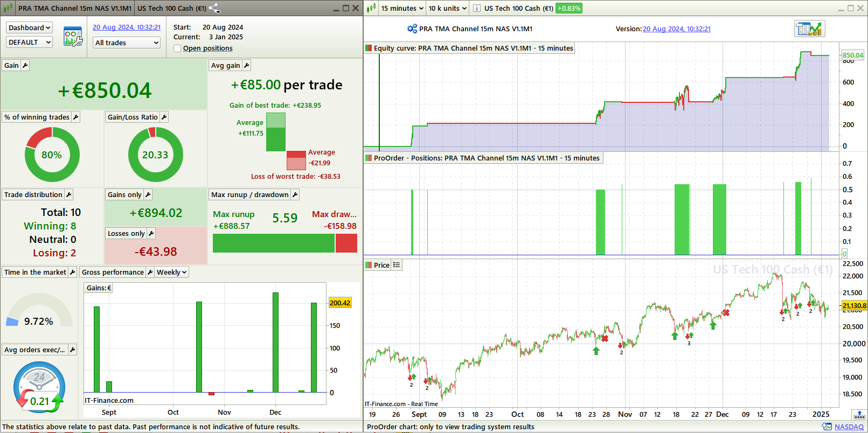Click the +€850.04 total gain value
The image size is (868, 433).
coord(105,90)
